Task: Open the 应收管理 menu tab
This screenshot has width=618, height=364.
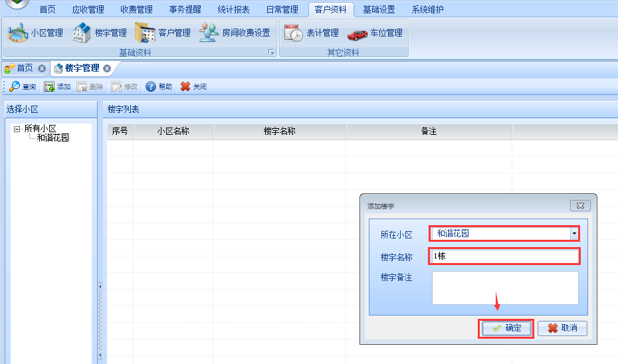Action: click(88, 9)
